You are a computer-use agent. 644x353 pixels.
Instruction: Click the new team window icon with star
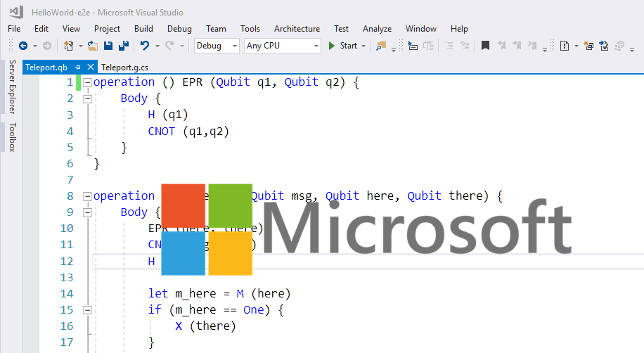pyautogui.click(x=588, y=46)
